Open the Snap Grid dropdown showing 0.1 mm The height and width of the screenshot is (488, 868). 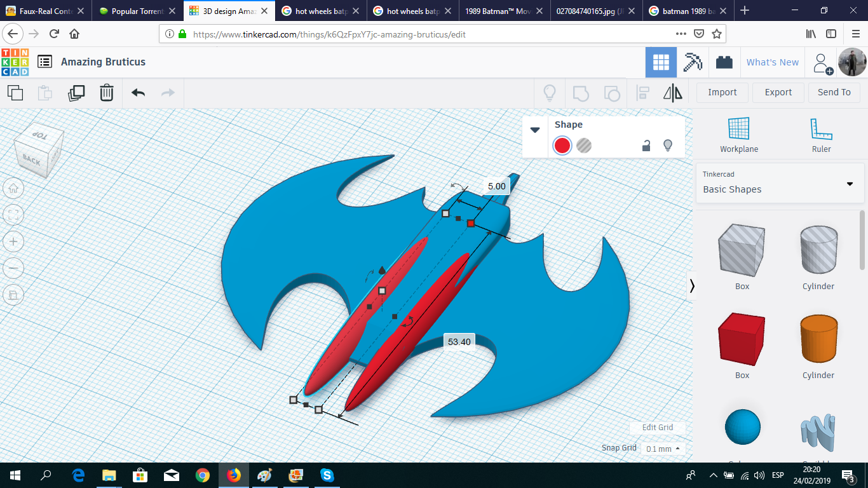[x=663, y=448]
